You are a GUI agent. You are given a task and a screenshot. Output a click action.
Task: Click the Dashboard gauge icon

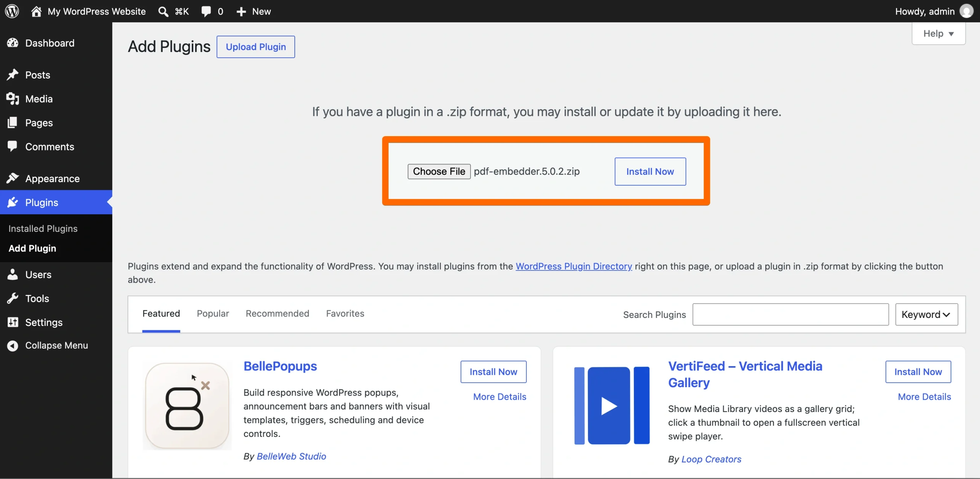13,43
